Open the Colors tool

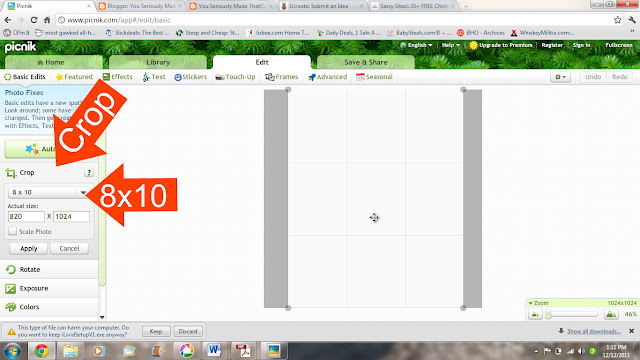click(49, 307)
